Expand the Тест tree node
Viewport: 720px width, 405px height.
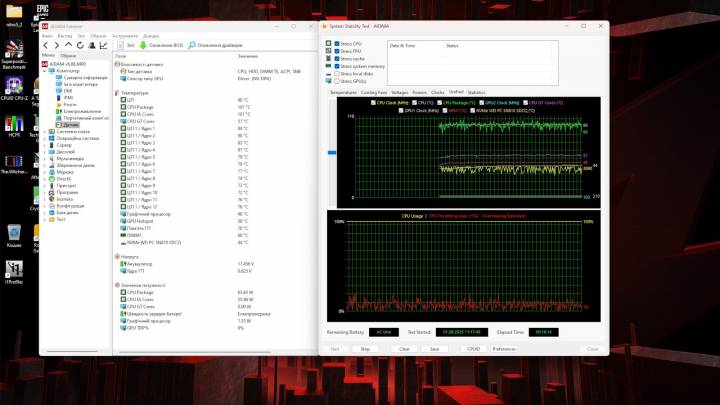click(45, 219)
